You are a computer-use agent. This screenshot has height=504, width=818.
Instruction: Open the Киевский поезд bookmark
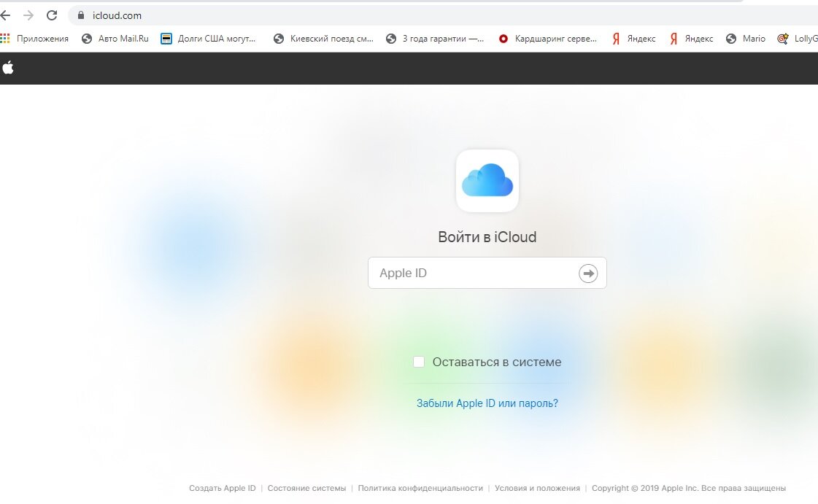[x=323, y=39]
